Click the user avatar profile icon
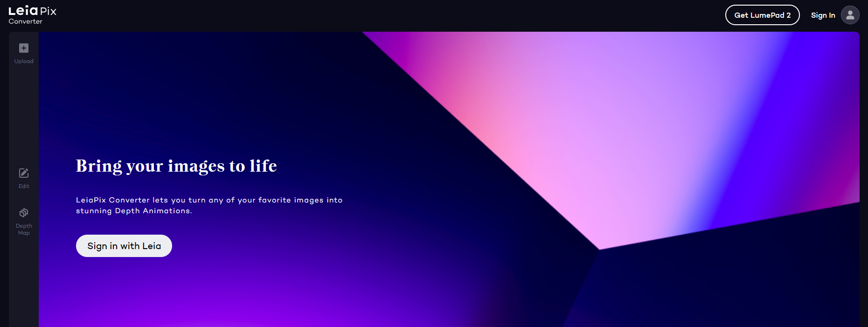Viewport: 868px width, 327px height. [850, 15]
